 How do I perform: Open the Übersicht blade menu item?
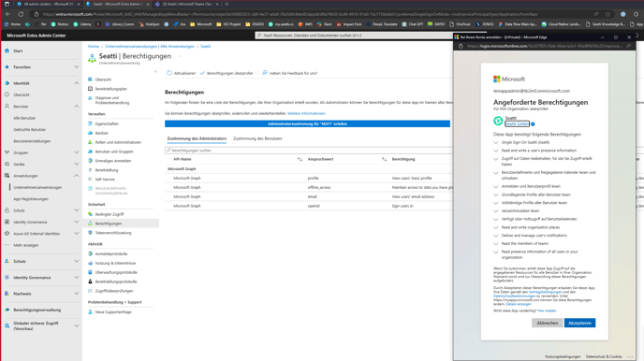click(103, 79)
